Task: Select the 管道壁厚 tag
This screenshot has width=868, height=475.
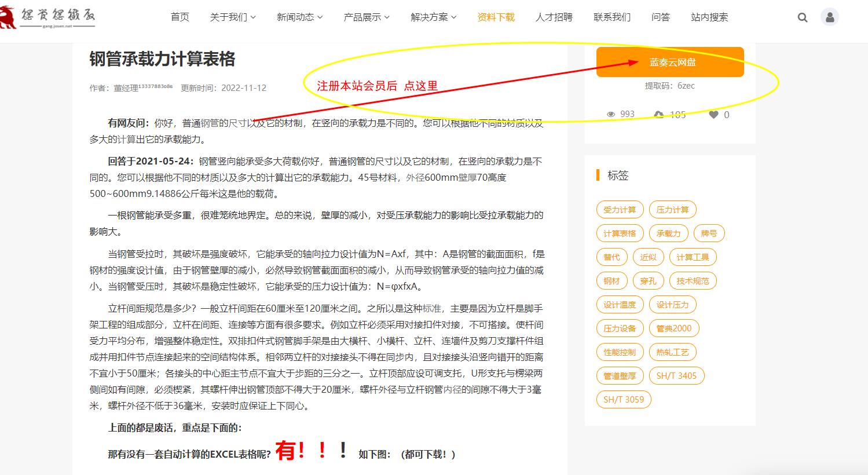Action: pos(620,376)
